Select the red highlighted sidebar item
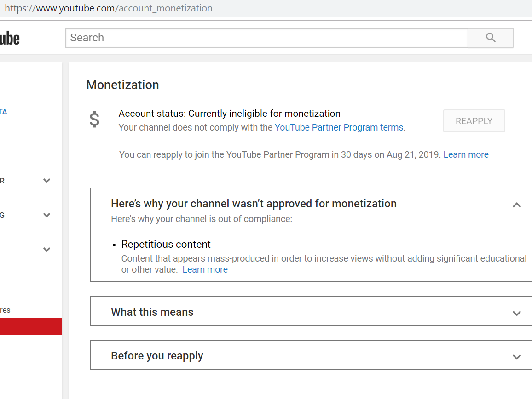 pyautogui.click(x=31, y=326)
